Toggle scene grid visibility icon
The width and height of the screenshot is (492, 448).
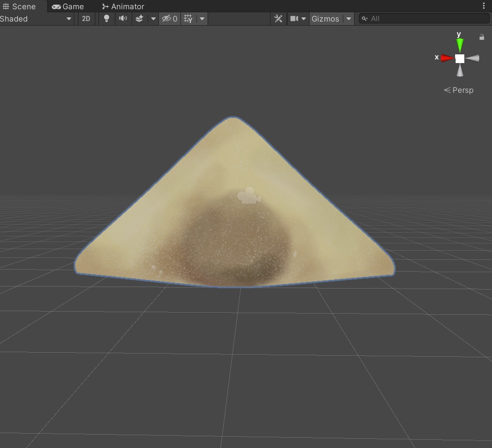tap(188, 19)
